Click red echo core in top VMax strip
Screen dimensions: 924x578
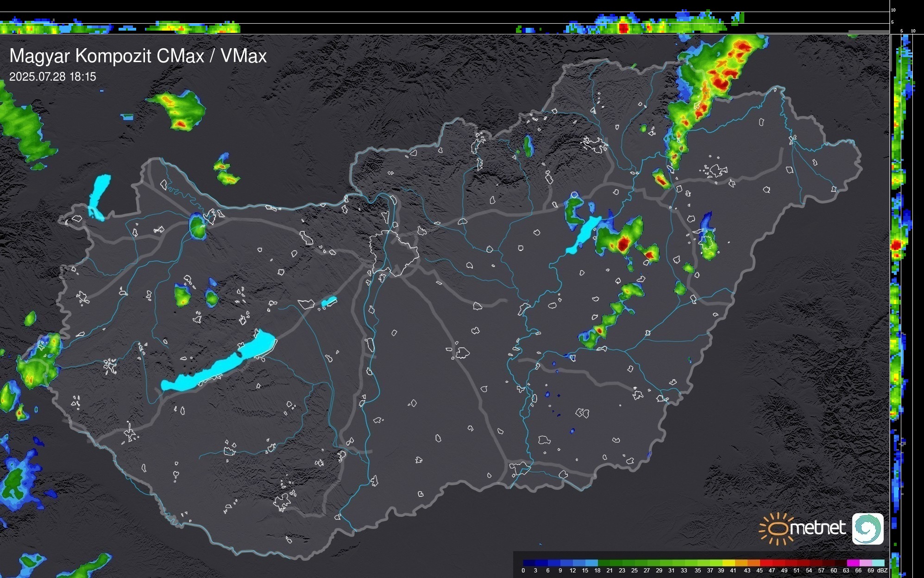(623, 28)
